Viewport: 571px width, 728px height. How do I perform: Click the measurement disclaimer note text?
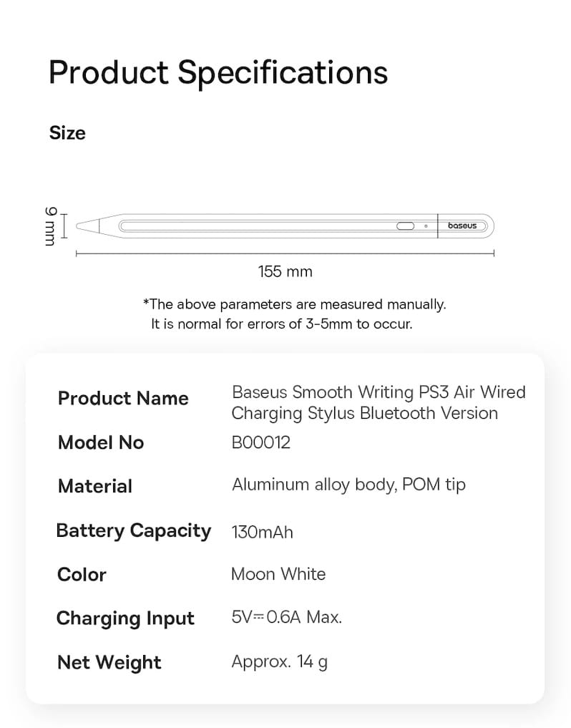coord(294,314)
